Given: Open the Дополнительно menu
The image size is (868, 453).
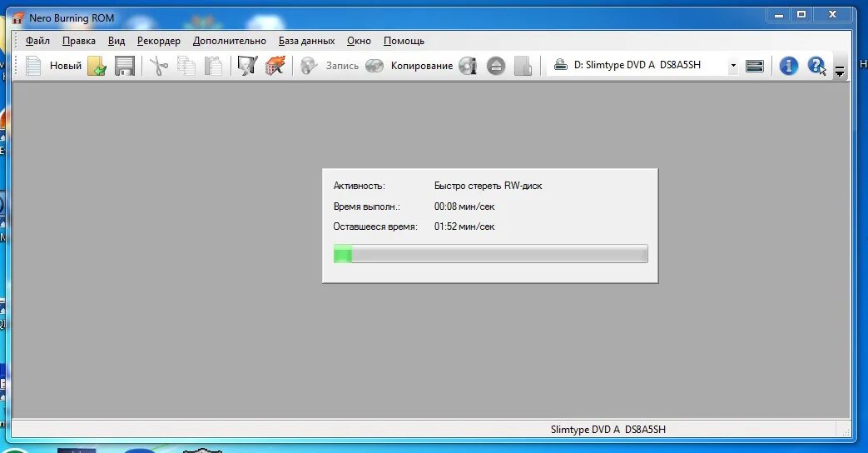Looking at the screenshot, I should (x=229, y=41).
